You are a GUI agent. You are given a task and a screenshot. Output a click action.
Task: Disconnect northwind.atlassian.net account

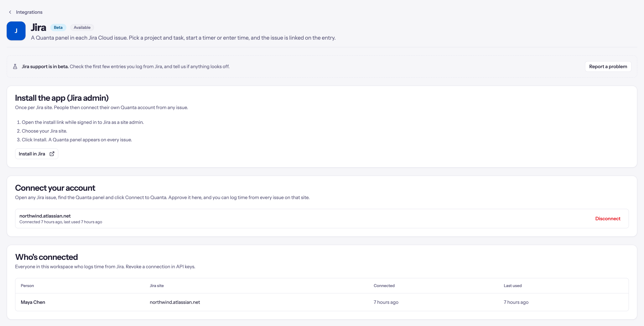(x=608, y=219)
